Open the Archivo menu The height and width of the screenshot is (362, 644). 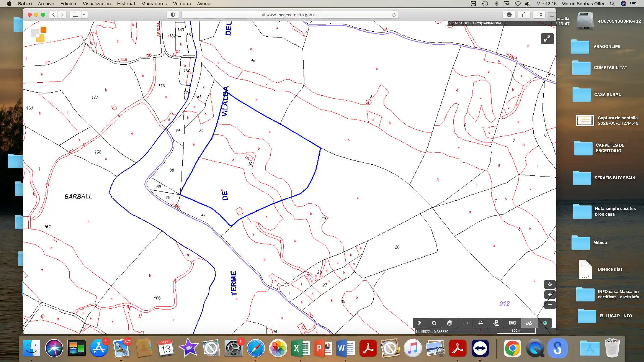pyautogui.click(x=46, y=4)
